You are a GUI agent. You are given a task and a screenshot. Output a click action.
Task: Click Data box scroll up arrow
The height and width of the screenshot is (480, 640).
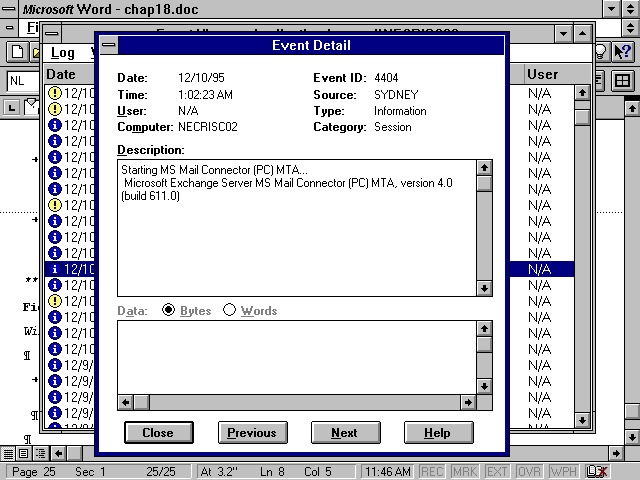[x=484, y=329]
